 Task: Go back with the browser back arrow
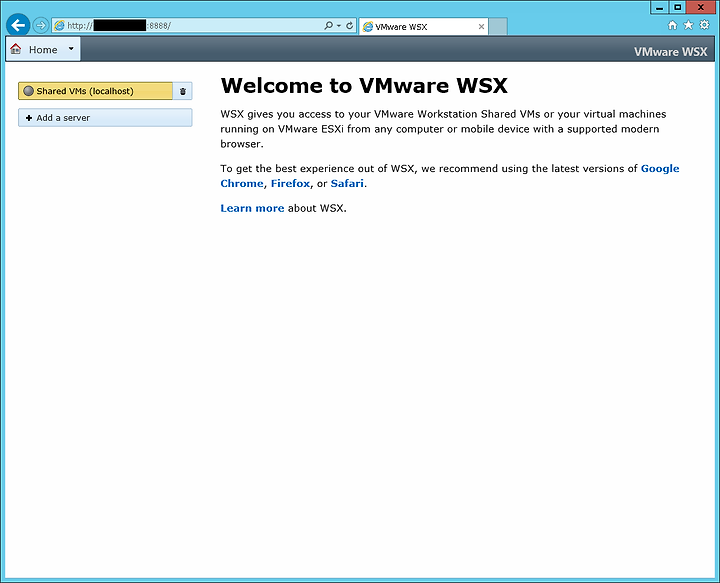tap(18, 25)
